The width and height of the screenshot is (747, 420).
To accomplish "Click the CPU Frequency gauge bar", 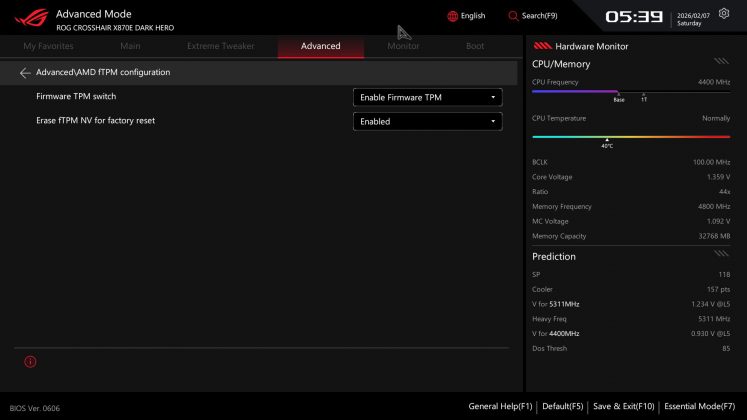I will point(630,92).
